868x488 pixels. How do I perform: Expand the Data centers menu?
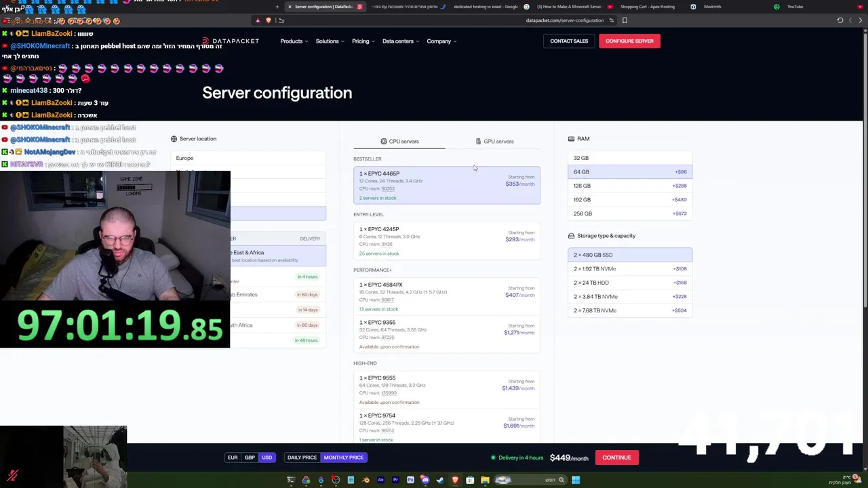coord(401,41)
